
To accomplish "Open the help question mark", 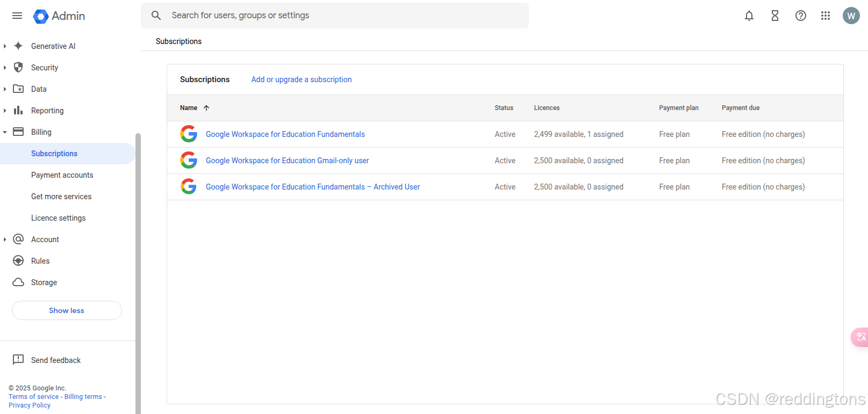I will point(801,16).
